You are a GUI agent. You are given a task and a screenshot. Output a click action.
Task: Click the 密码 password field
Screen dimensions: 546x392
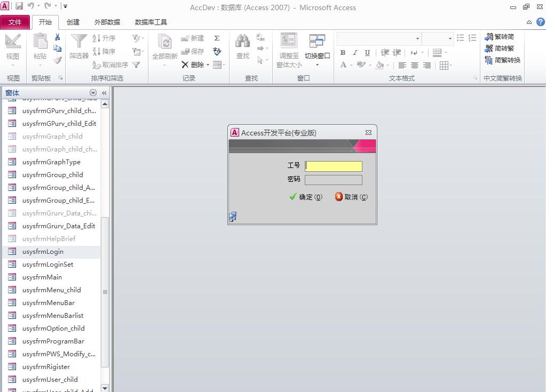click(x=334, y=180)
